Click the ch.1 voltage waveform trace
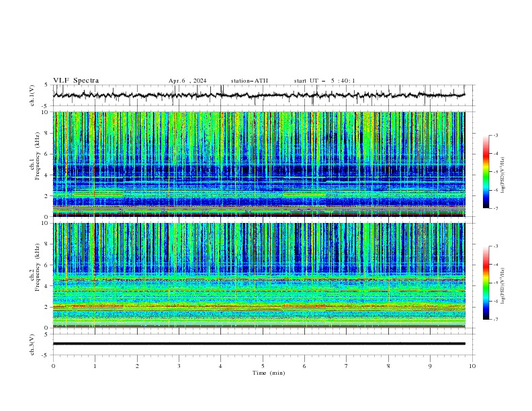This screenshot has width=532, height=411. point(259,95)
